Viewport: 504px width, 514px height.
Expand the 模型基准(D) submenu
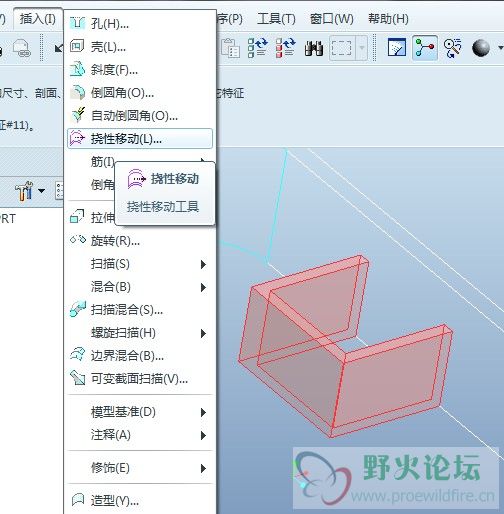coord(140,412)
